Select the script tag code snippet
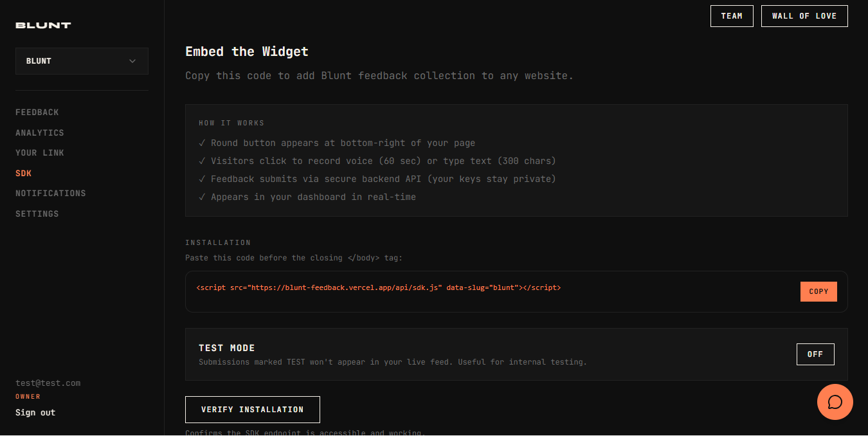The height and width of the screenshot is (436, 868). click(379, 288)
